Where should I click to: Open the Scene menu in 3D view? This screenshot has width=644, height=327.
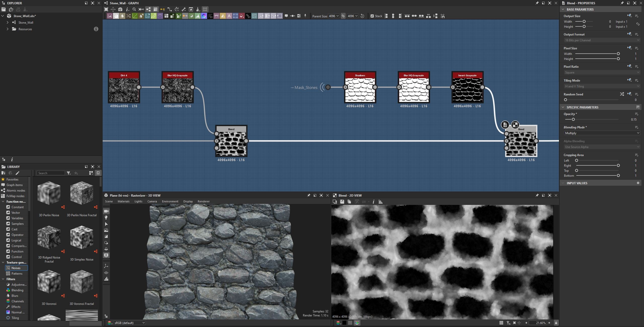click(x=109, y=201)
